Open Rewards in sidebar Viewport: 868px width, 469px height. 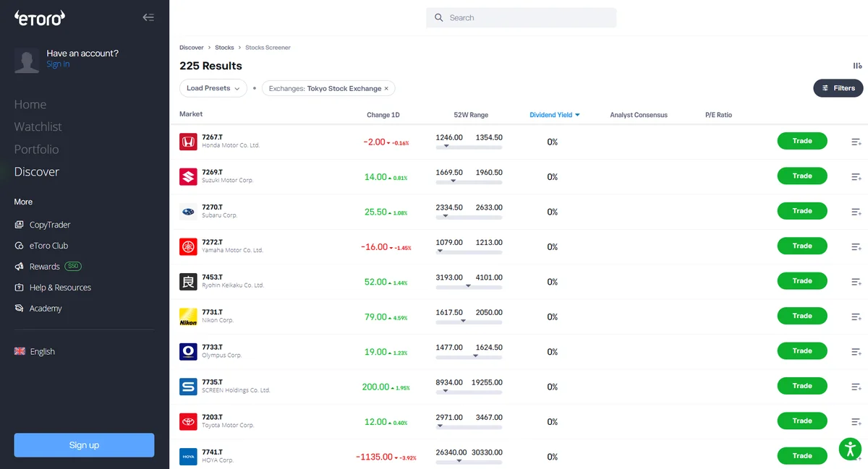click(x=48, y=267)
